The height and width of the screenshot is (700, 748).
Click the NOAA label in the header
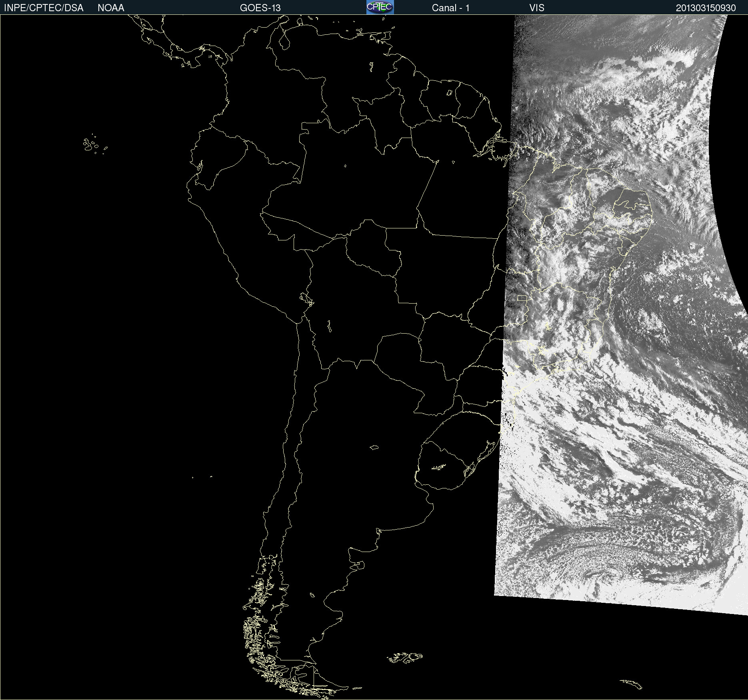[x=111, y=8]
